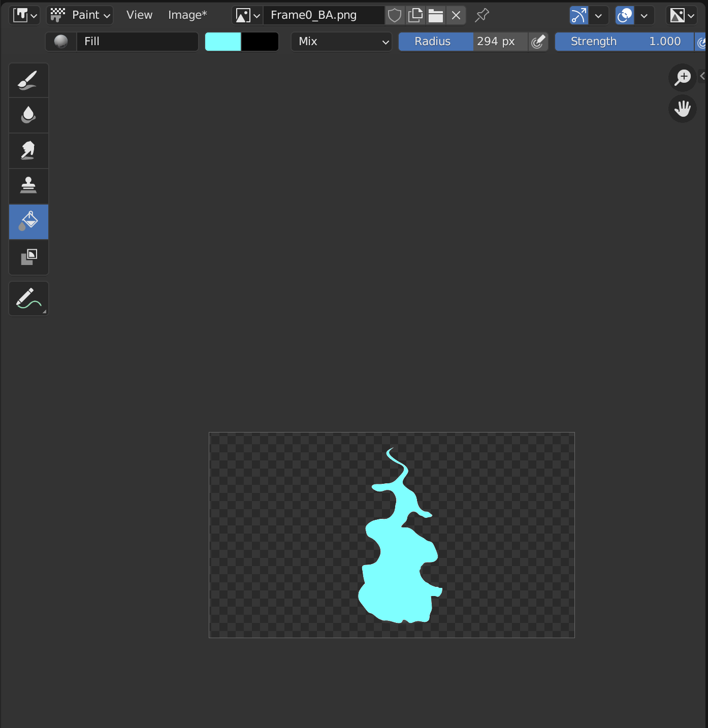Screen dimensions: 708x728
Task: Select the Mask tool
Action: (28, 257)
